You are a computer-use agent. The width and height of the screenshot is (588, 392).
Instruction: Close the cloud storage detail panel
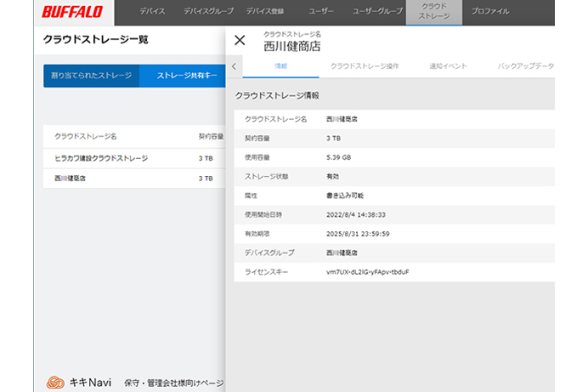(240, 40)
